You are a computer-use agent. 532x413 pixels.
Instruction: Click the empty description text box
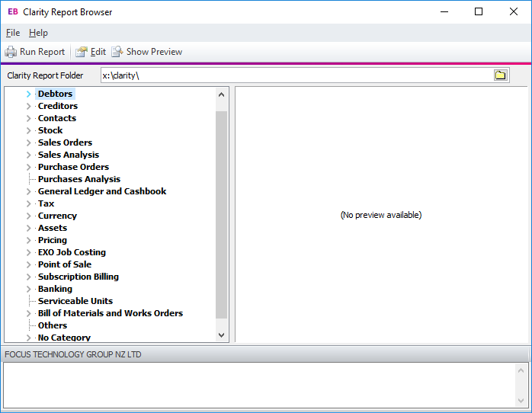(x=259, y=386)
